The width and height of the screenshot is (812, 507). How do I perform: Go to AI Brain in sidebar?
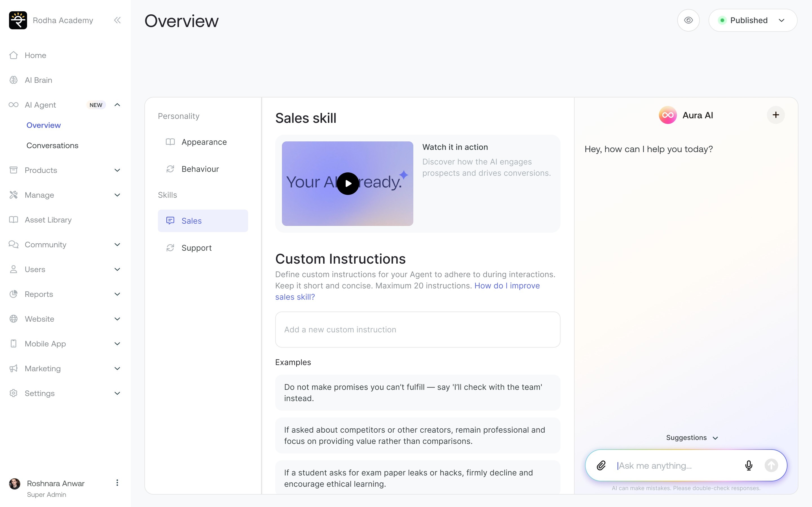(x=38, y=80)
